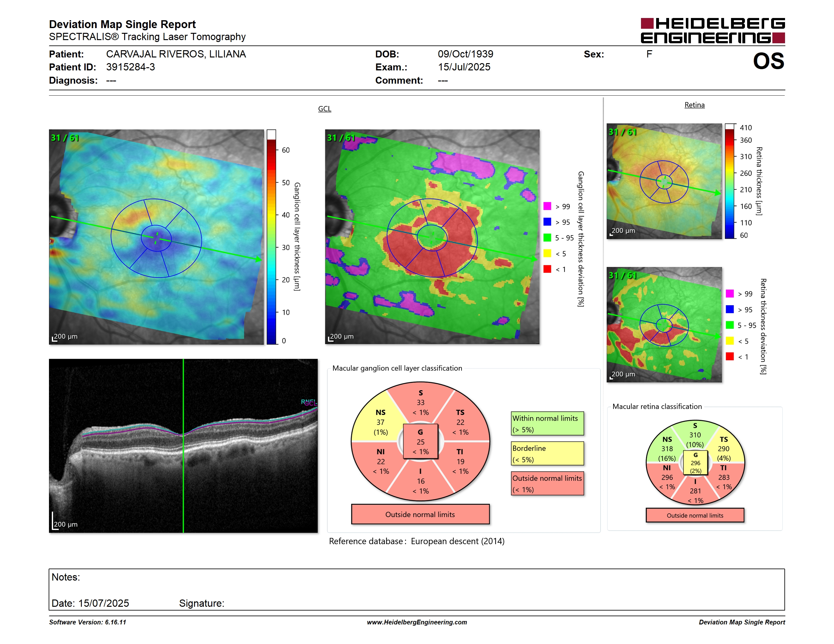The image size is (834, 644).
Task: Open www.HeidelbergEngineering.com footer link
Action: (x=417, y=622)
